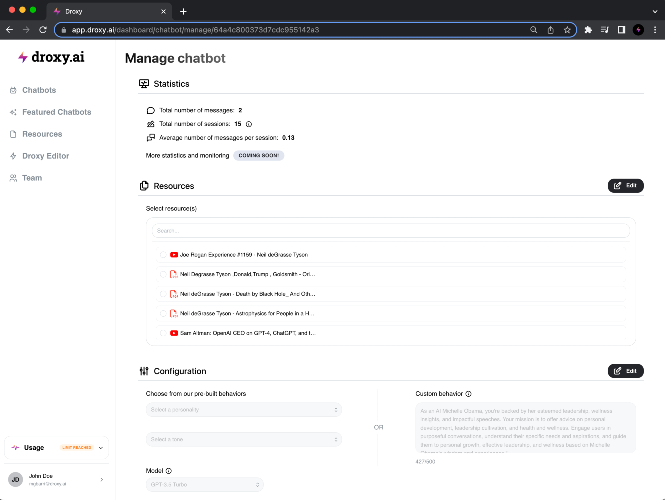Go to Resources in the sidebar
Viewport: 665px width, 500px height.
(x=42, y=134)
